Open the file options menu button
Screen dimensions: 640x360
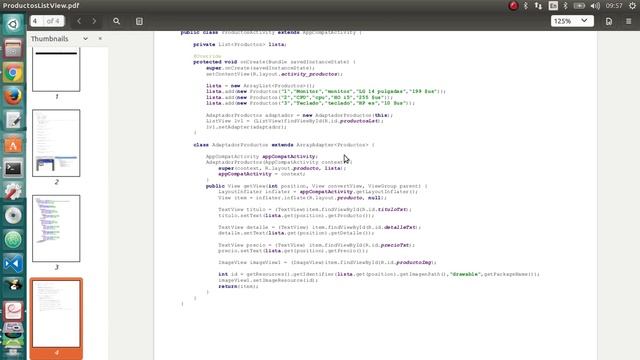609,21
